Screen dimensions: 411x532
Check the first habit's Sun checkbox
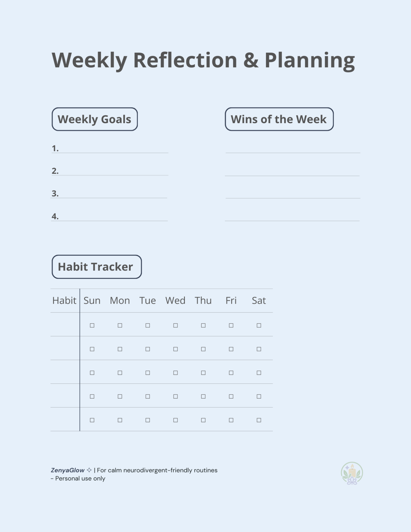click(92, 325)
